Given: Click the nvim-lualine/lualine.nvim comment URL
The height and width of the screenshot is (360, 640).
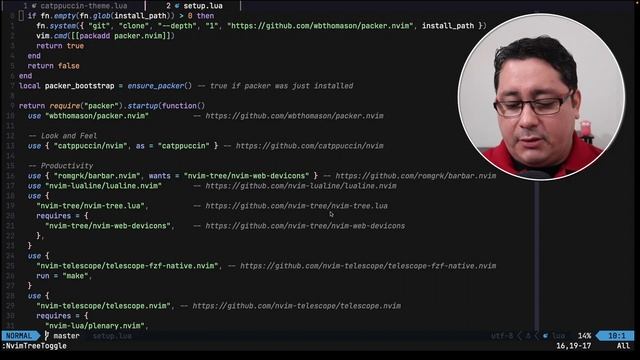Looking at the screenshot, I should 301,186.
